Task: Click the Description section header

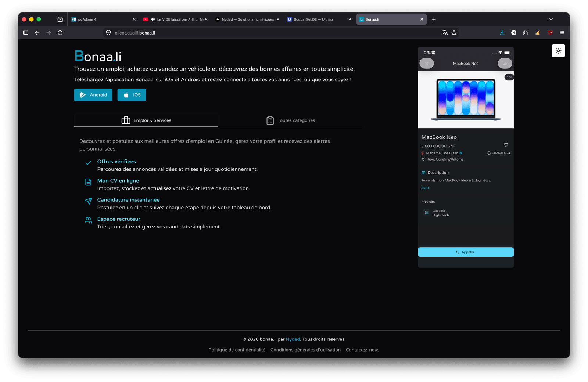Action: coord(435,173)
